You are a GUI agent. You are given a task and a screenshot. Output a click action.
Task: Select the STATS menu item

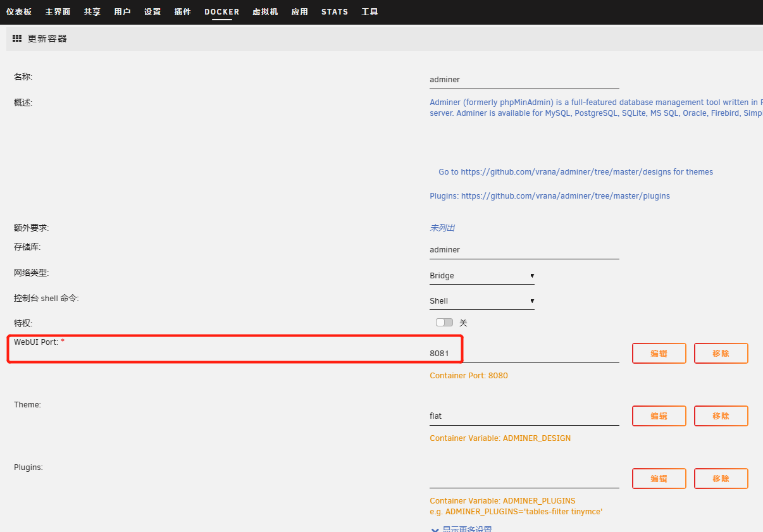335,12
